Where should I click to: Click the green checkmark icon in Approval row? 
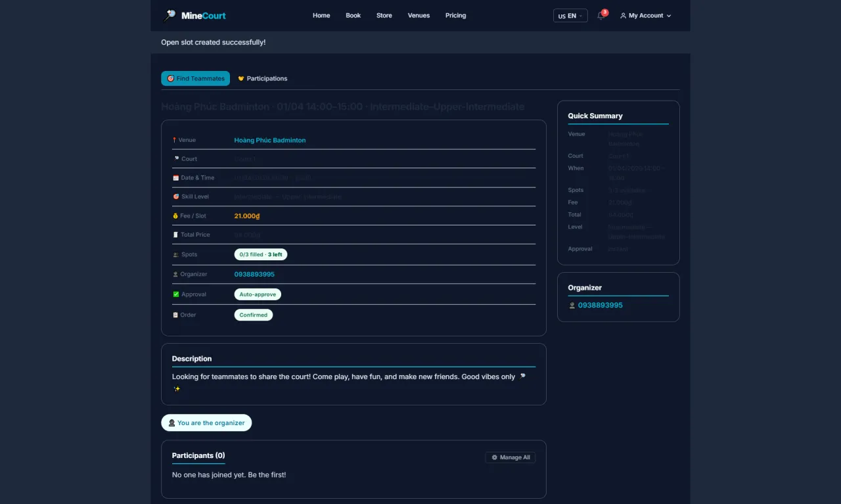(176, 294)
